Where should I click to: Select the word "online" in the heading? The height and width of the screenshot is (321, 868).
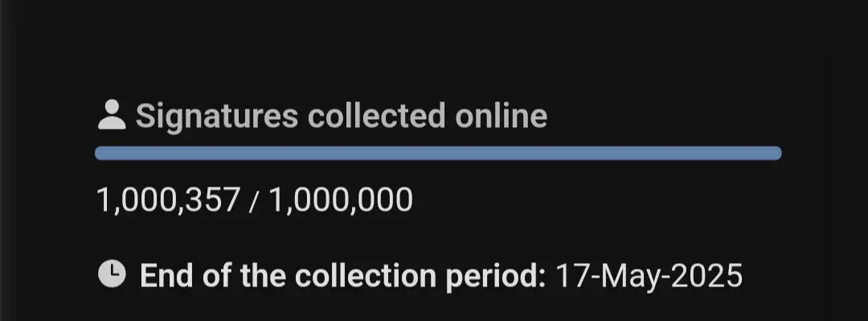pyautogui.click(x=501, y=116)
